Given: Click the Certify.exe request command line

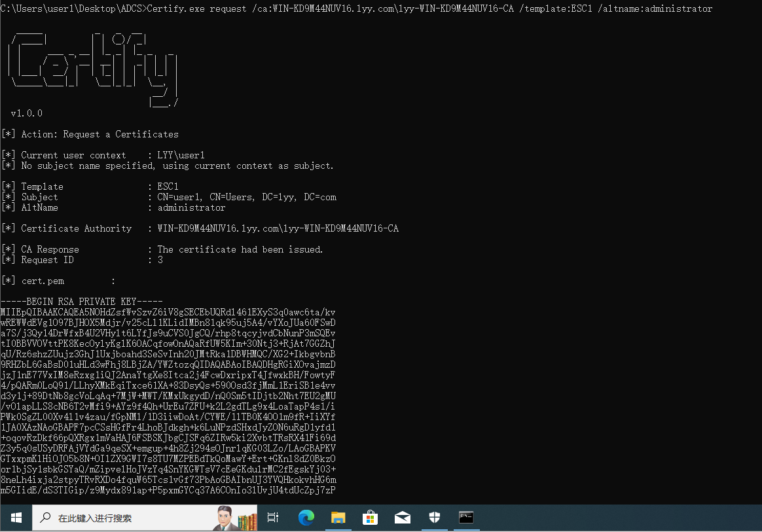Looking at the screenshot, I should tap(356, 9).
